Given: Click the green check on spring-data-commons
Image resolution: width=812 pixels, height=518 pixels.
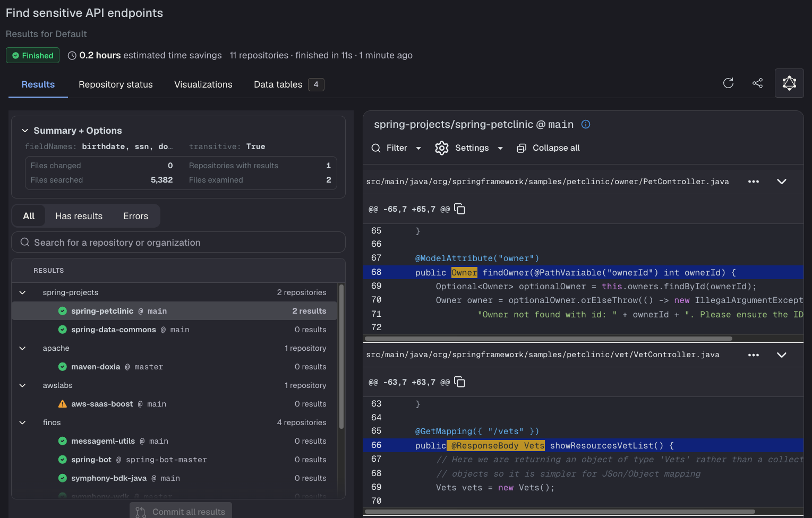Looking at the screenshot, I should 63,330.
